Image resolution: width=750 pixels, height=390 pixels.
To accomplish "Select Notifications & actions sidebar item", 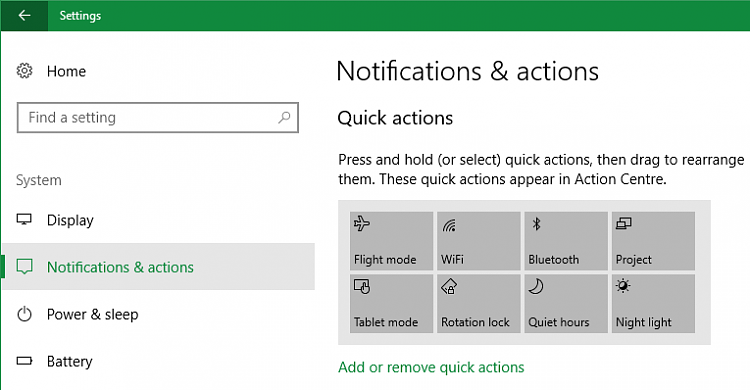I will (158, 267).
